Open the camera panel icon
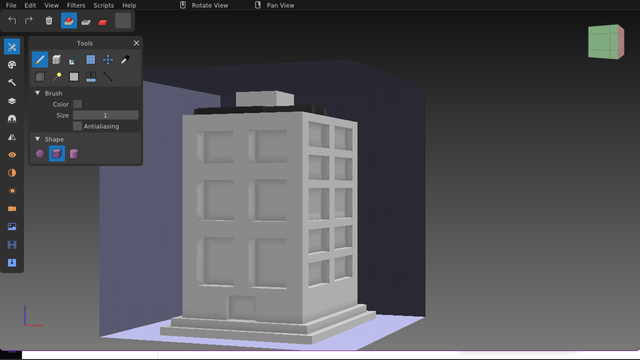Viewport: 640px width, 360px height. [x=12, y=209]
